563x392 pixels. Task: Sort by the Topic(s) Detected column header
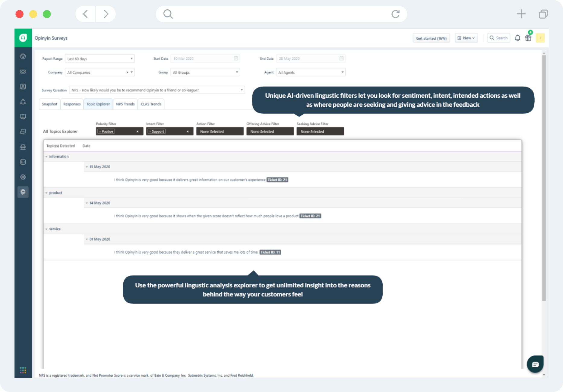click(61, 146)
